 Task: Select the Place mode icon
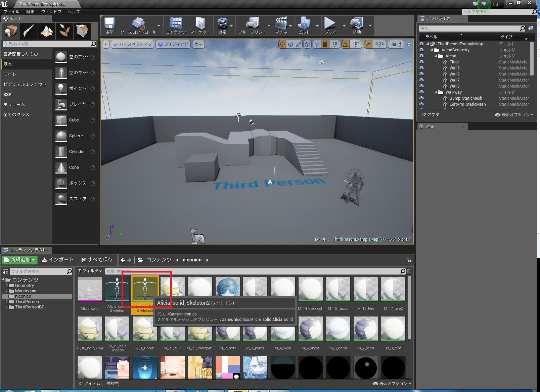[11, 31]
